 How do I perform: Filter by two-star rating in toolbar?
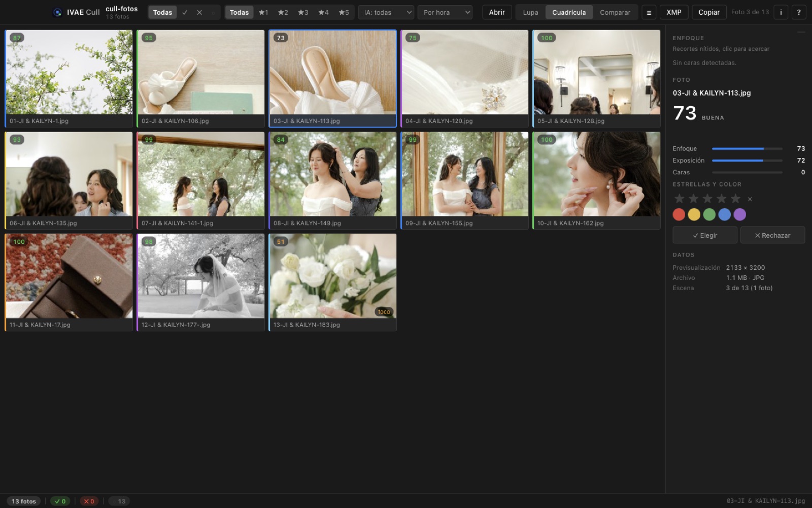pos(283,12)
